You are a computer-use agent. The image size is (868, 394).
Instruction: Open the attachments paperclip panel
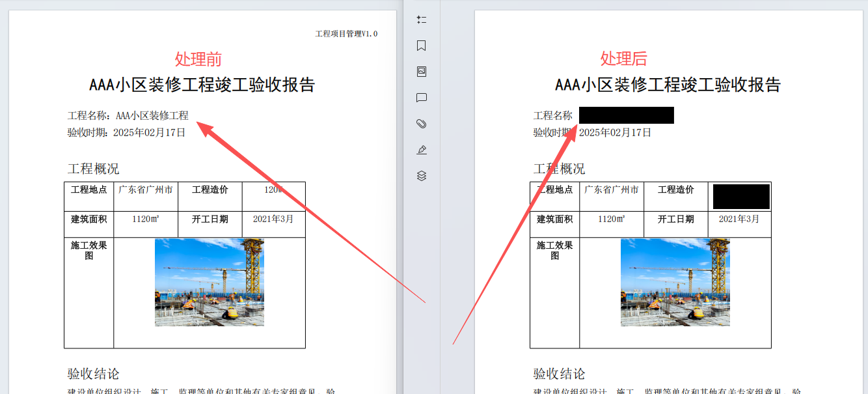(421, 123)
